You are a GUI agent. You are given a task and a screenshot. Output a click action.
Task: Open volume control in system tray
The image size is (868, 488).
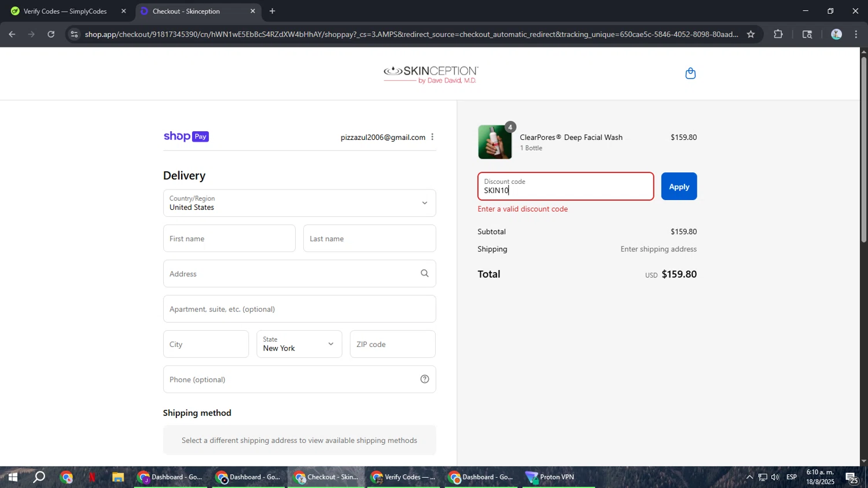click(775, 477)
